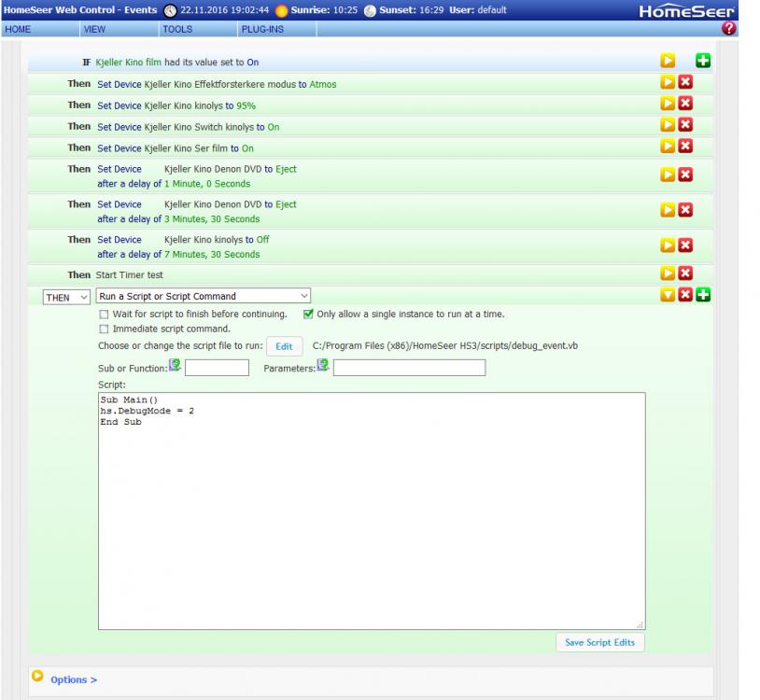Click the Kjeller Kino film trigger link
This screenshot has height=700, width=760.
click(129, 63)
